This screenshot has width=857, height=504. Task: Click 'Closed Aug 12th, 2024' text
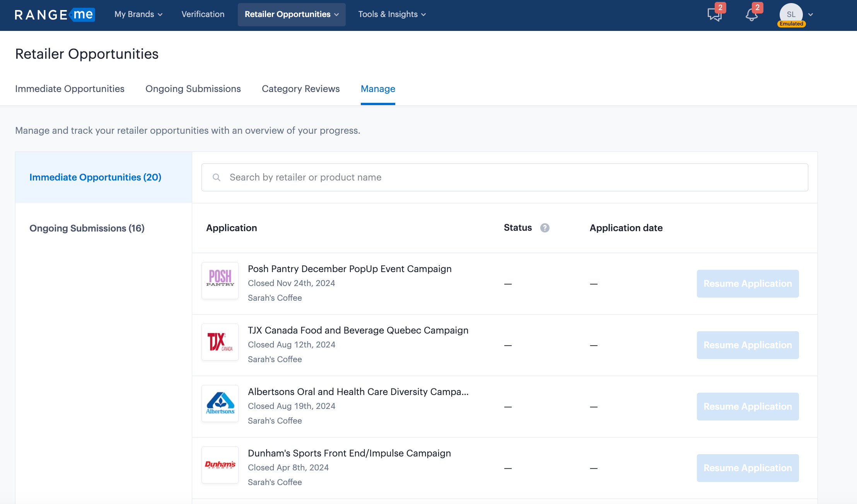pyautogui.click(x=291, y=345)
